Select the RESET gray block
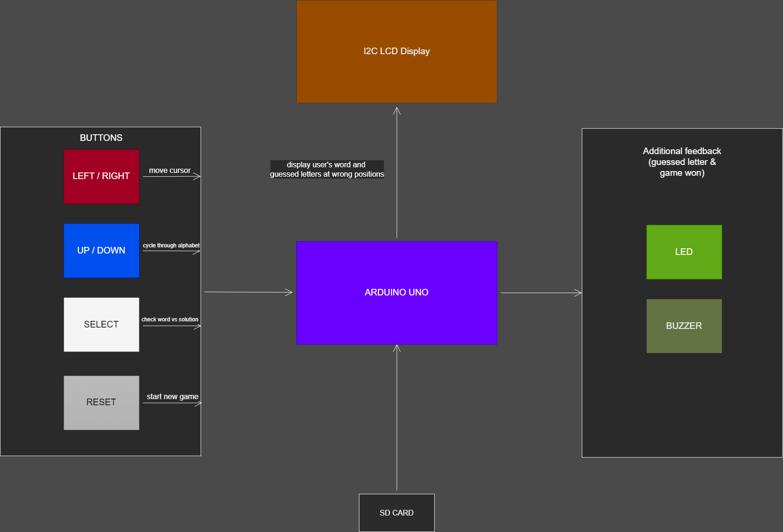This screenshot has height=532, width=783. [x=101, y=403]
